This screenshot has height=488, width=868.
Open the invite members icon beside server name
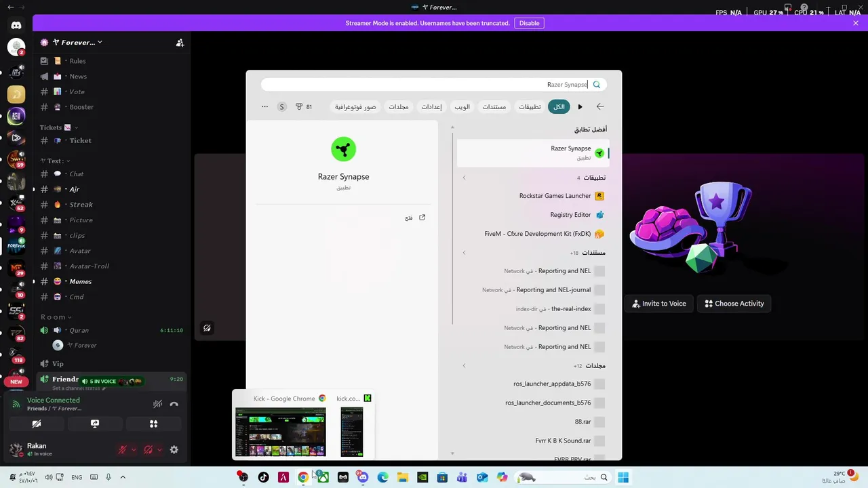pyautogui.click(x=180, y=42)
